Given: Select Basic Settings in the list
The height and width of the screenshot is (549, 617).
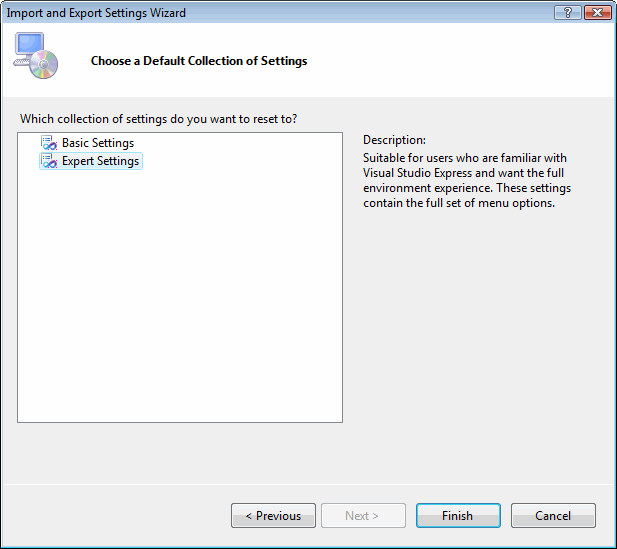Looking at the screenshot, I should pyautogui.click(x=97, y=143).
